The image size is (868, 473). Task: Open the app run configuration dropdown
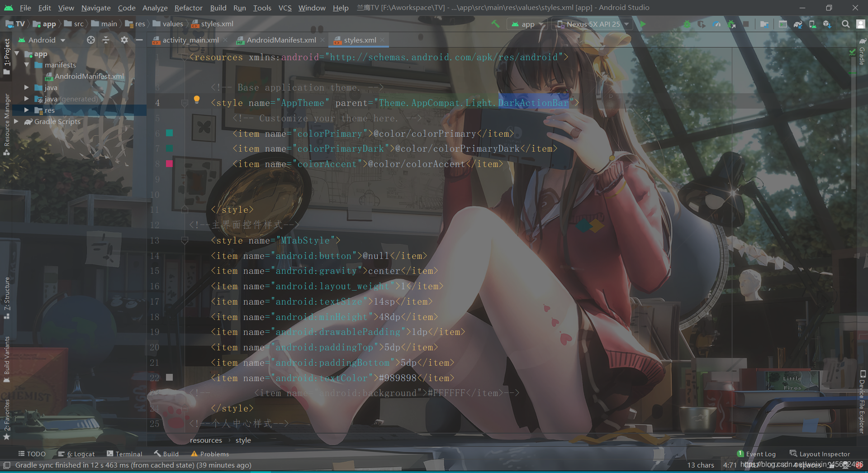click(x=527, y=24)
